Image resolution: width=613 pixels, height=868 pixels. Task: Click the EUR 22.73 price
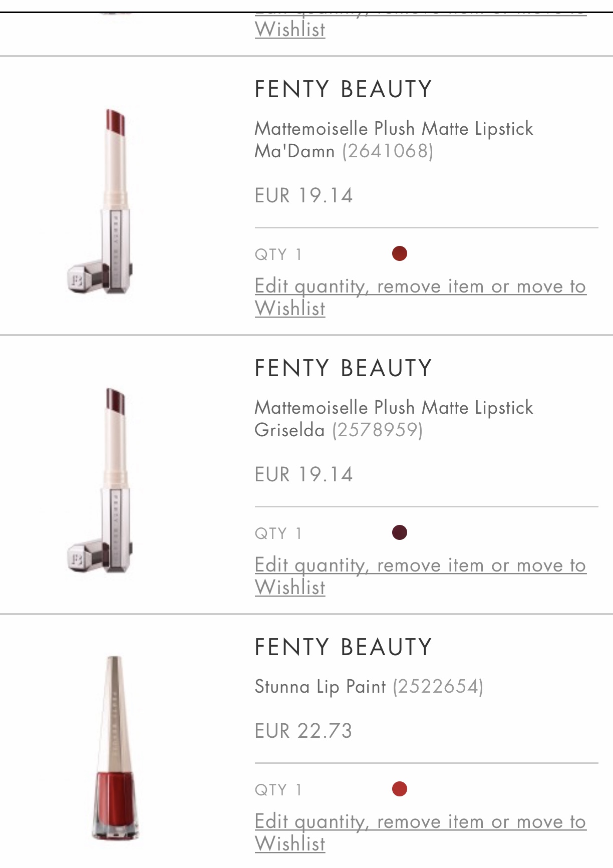pyautogui.click(x=303, y=731)
